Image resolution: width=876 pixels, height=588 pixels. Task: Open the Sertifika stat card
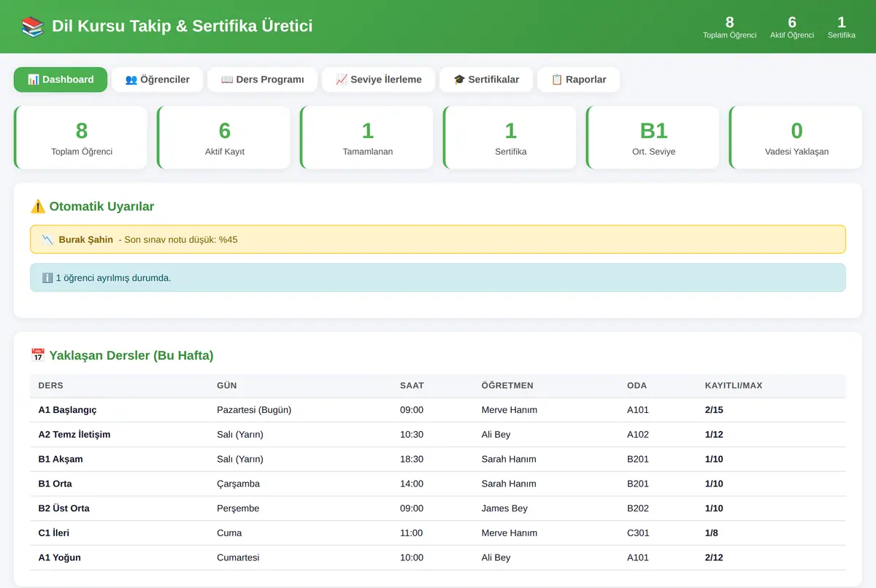click(510, 138)
